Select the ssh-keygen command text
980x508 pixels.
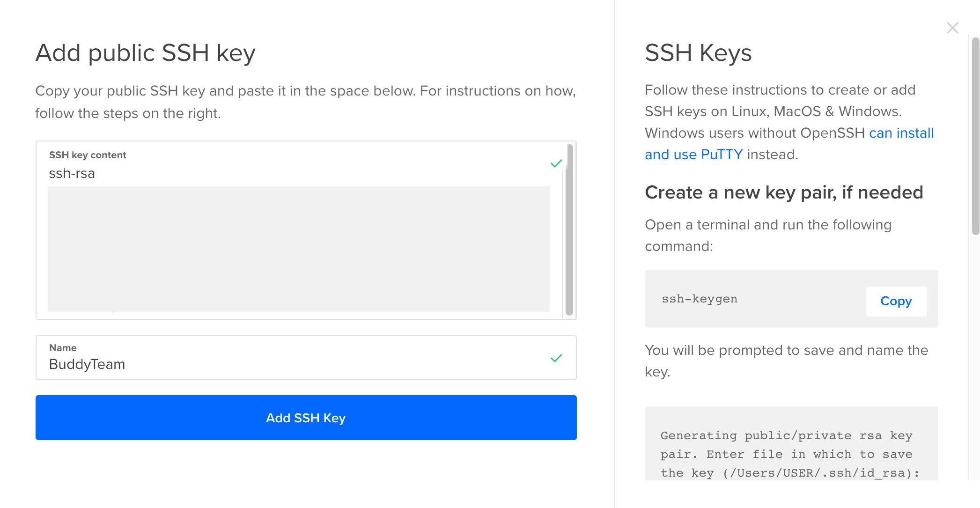click(699, 299)
